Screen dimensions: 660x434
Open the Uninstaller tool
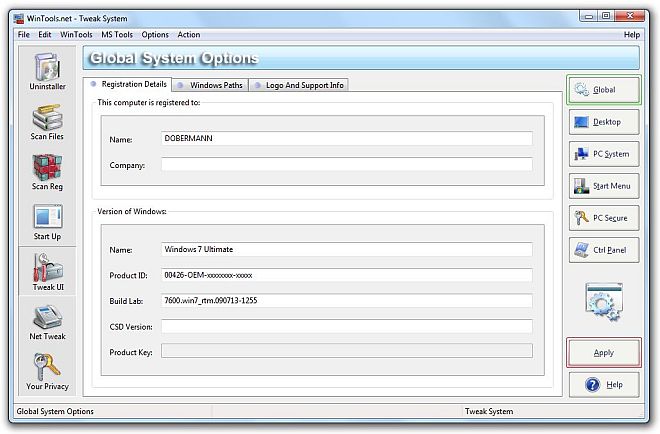(47, 71)
